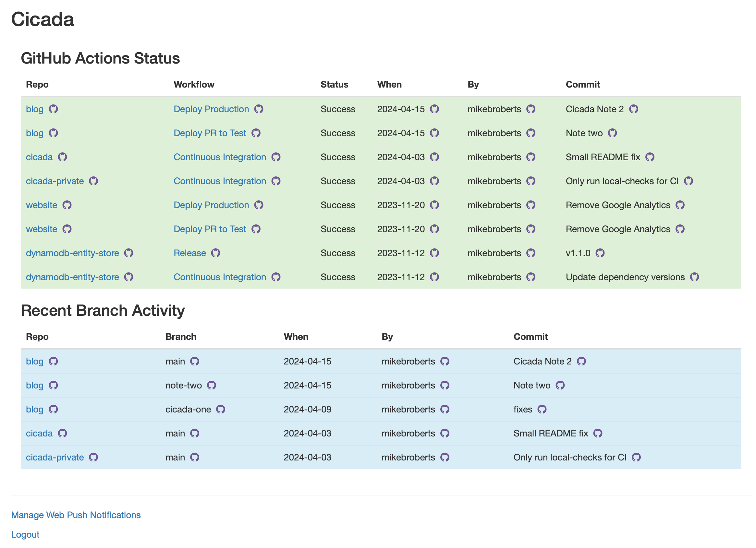Open GitHub icon beside blog repo in cicada-one row
This screenshot has width=756, height=548.
[x=53, y=409]
